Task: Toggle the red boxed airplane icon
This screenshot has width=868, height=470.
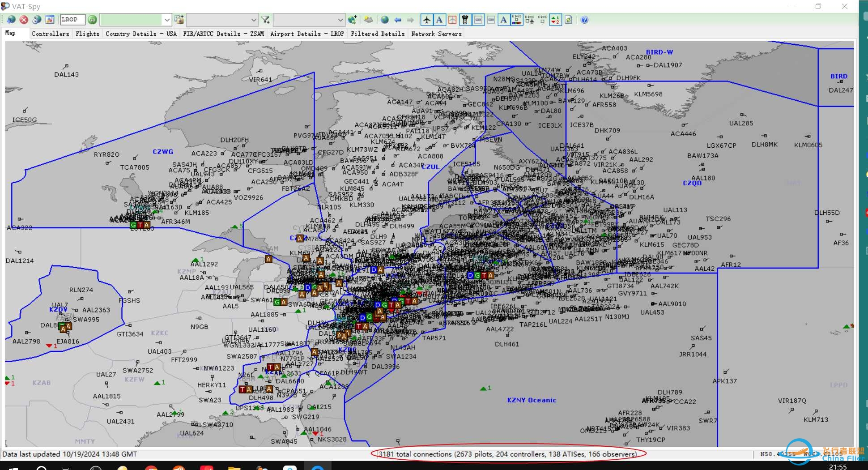Action: pos(452,20)
